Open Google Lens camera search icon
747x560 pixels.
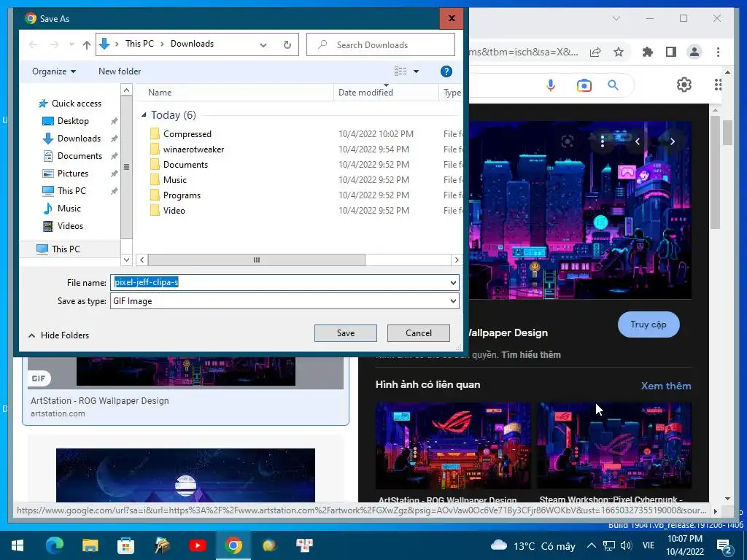point(584,85)
